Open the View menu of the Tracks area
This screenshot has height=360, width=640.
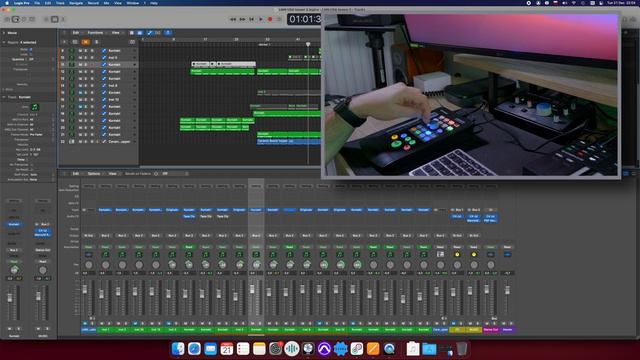click(x=116, y=33)
